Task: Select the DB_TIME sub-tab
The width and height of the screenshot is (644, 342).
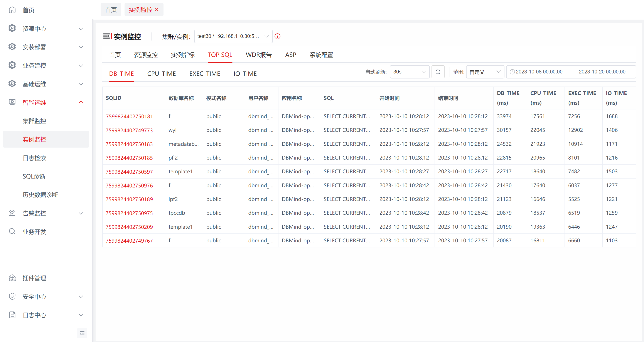Action: (121, 74)
